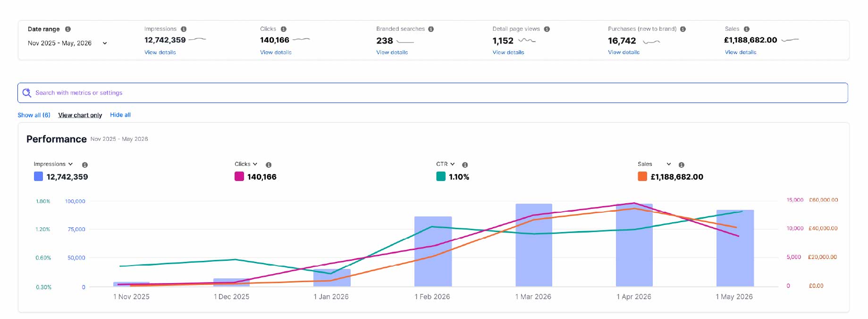The height and width of the screenshot is (319, 868).
Task: Click info icon next to Branded searches
Action: point(431,29)
